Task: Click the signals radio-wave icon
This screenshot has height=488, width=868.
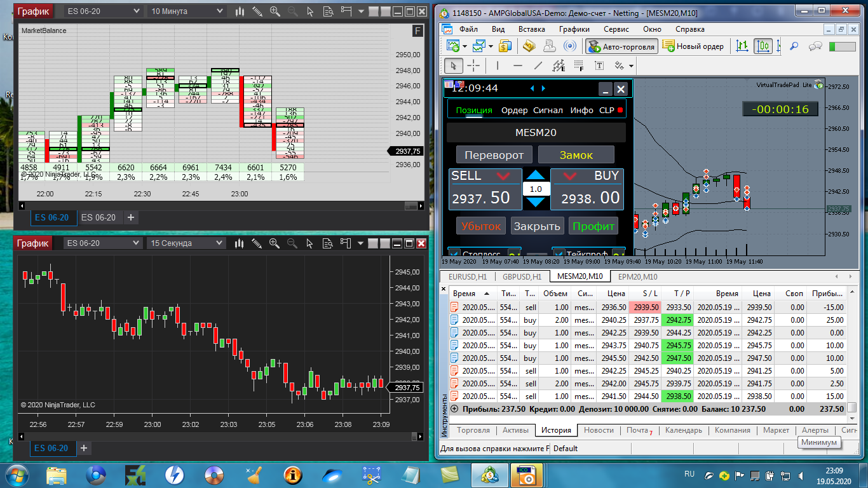Action: [x=570, y=46]
